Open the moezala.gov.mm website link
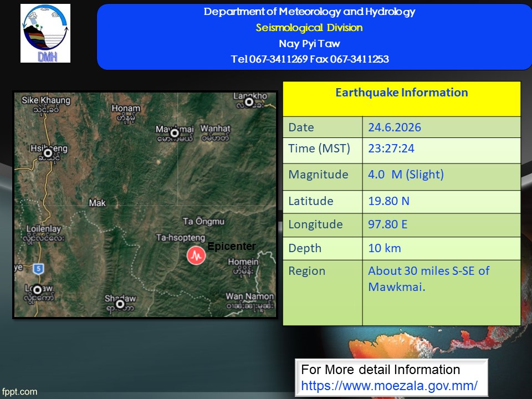Image resolution: width=532 pixels, height=399 pixels. coord(389,386)
